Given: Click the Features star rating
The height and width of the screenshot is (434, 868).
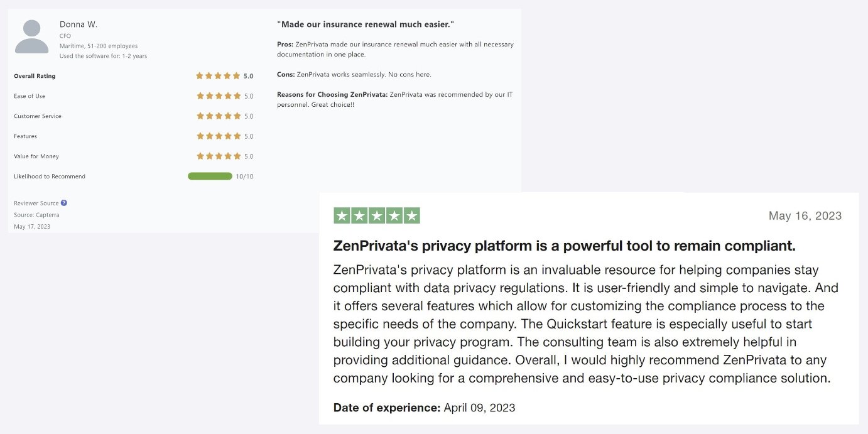Looking at the screenshot, I should pos(219,136).
